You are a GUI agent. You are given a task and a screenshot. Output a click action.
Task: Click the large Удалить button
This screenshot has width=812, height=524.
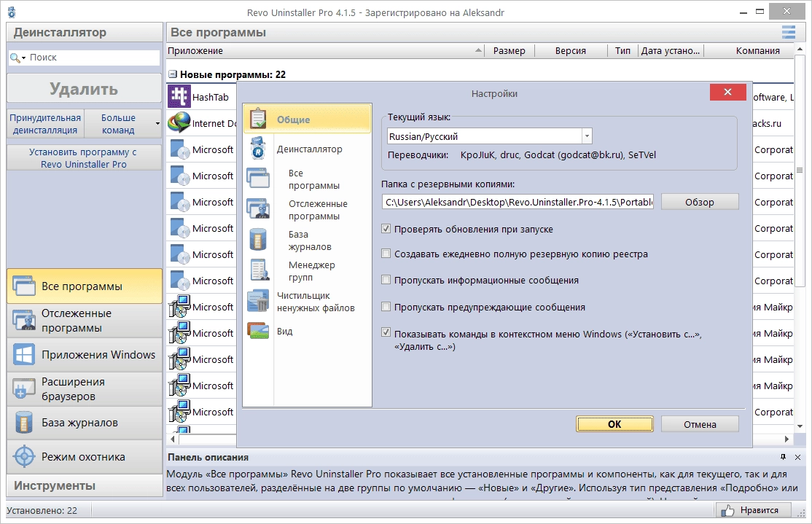(x=84, y=88)
